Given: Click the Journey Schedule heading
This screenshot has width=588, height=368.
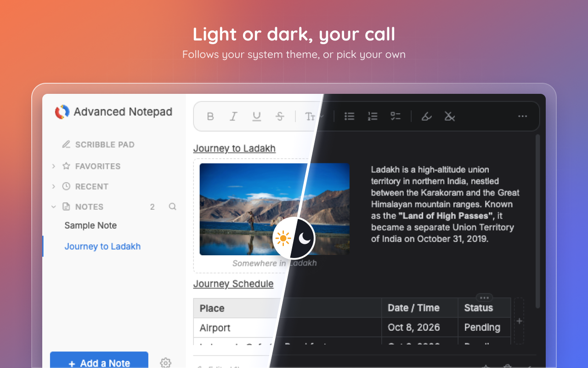Looking at the screenshot, I should [233, 284].
